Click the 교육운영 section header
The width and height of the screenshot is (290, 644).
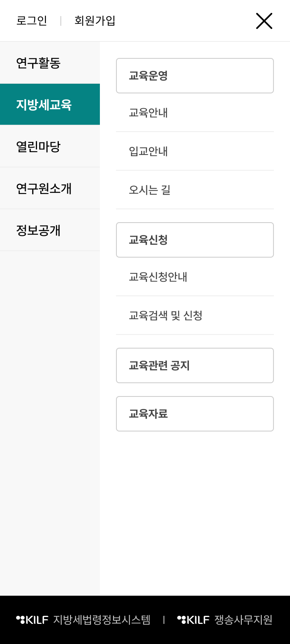[195, 76]
